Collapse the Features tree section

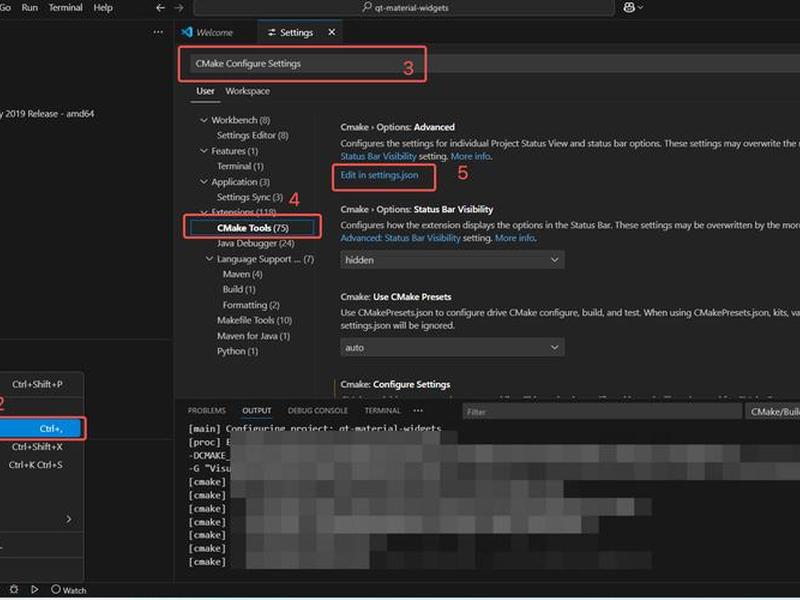204,151
